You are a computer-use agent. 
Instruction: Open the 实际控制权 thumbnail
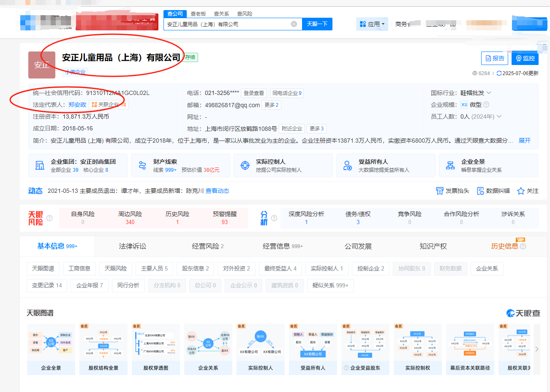tap(418, 349)
